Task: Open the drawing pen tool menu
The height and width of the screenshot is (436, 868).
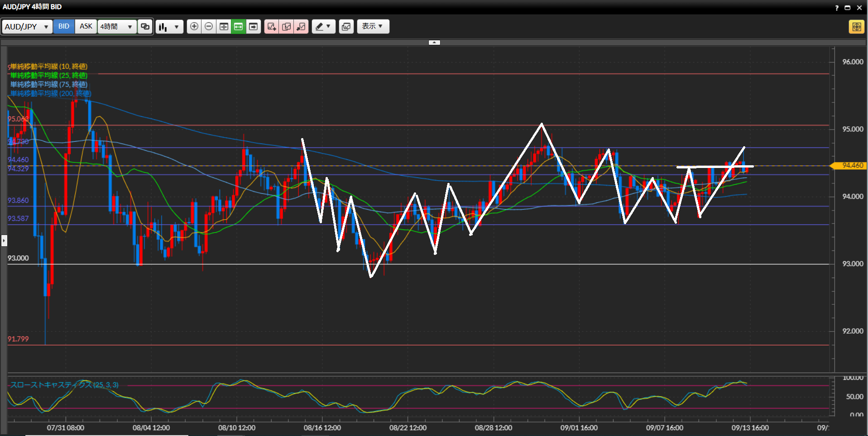Action: point(323,27)
